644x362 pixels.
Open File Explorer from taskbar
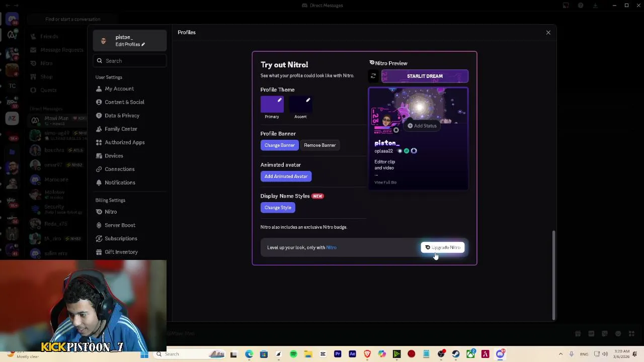308,354
